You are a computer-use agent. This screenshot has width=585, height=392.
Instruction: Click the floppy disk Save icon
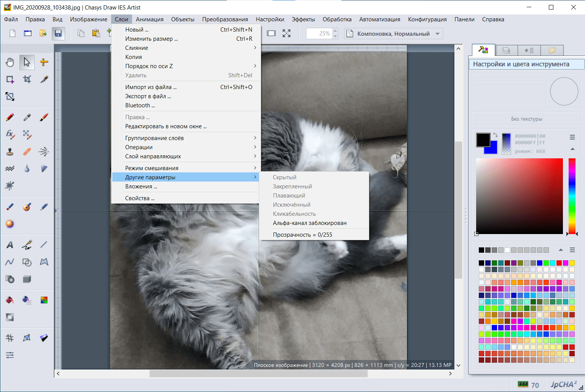pyautogui.click(x=58, y=33)
